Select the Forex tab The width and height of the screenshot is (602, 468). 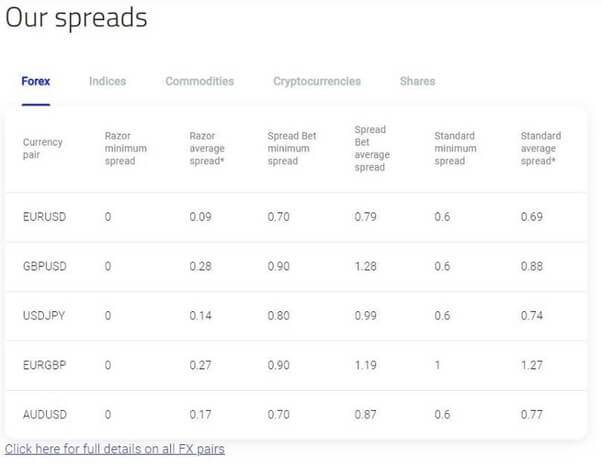pos(36,81)
